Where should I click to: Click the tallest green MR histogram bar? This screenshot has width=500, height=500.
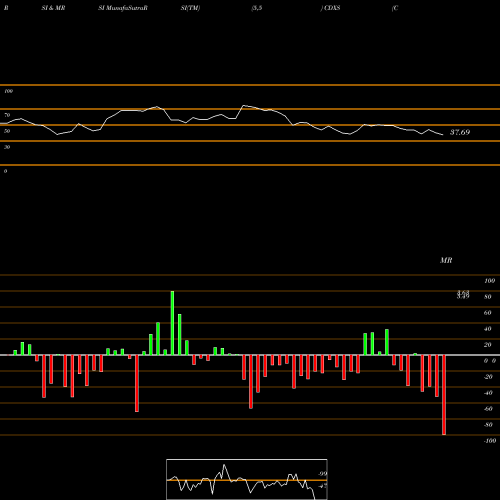172,323
